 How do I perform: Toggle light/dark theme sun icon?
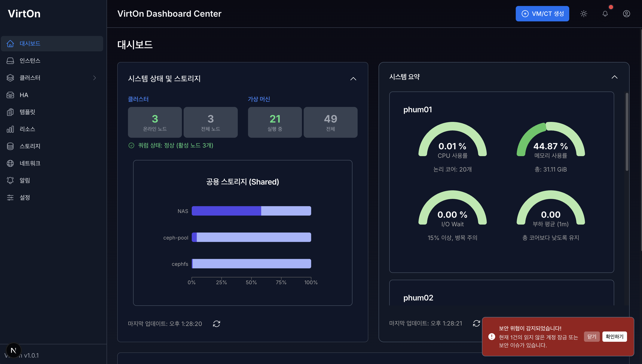584,14
